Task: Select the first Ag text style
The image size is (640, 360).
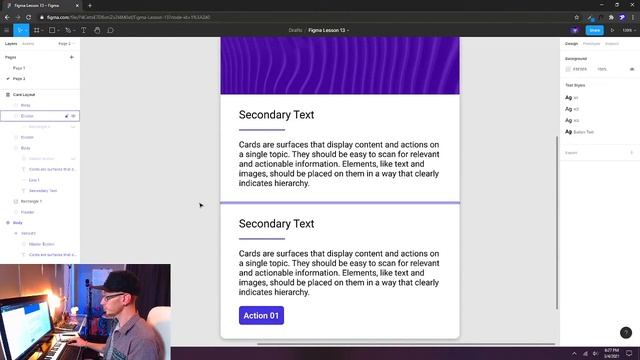Action: click(x=571, y=98)
